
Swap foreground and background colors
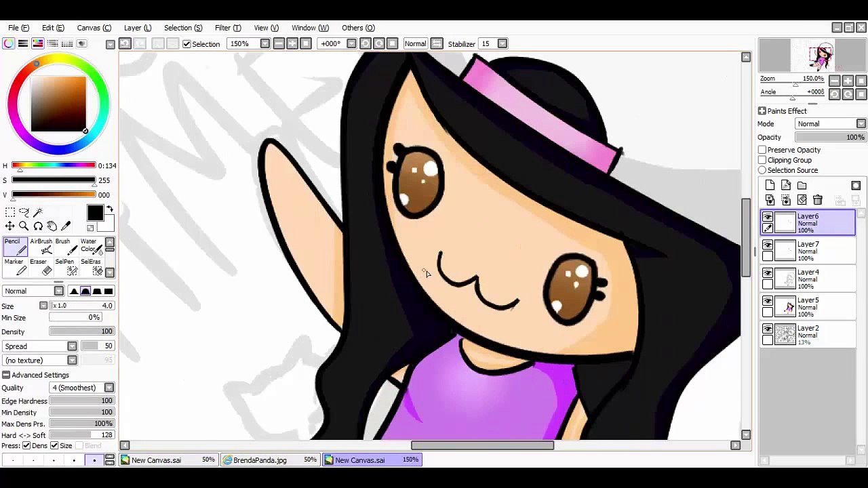[110, 209]
